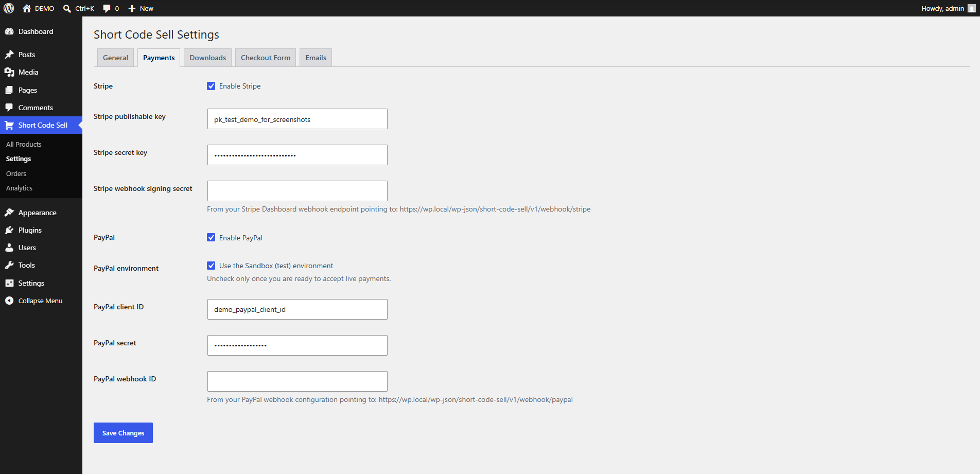Screen dimensions: 980x474
Task: Open Short Code Sell Settings submenu item
Action: click(x=19, y=159)
